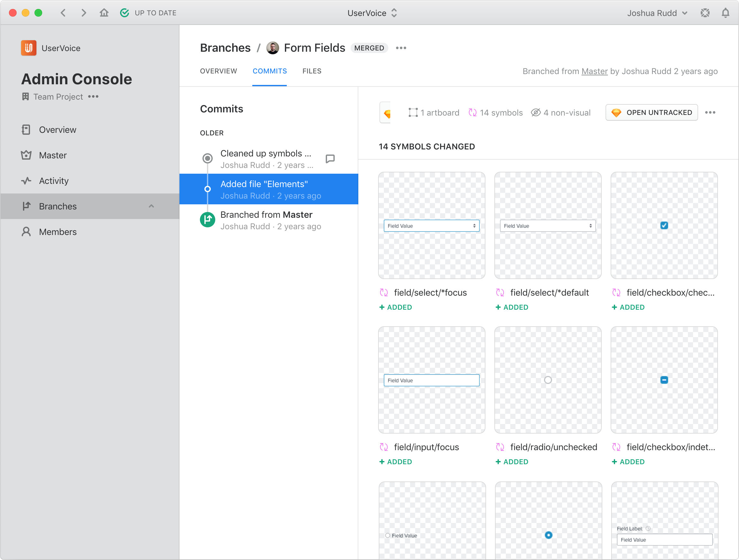739x560 pixels.
Task: Click the 14 SYMBOLS CHANGED heading
Action: (x=427, y=147)
